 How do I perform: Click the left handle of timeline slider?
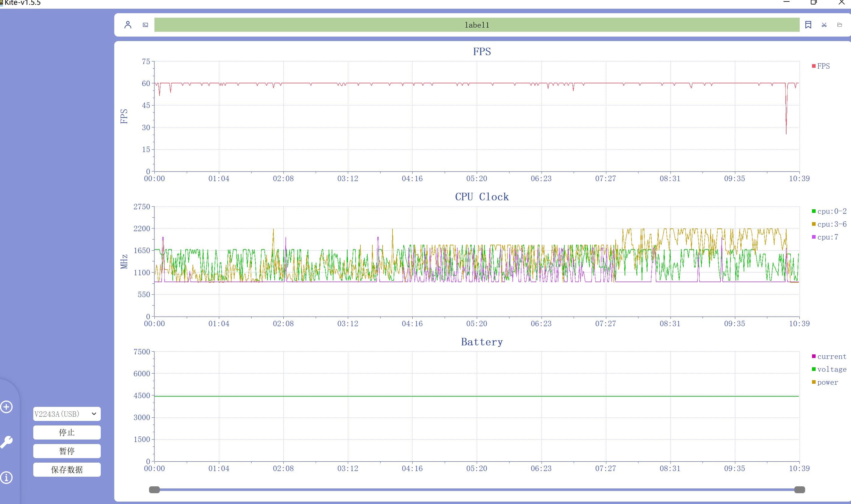click(154, 489)
